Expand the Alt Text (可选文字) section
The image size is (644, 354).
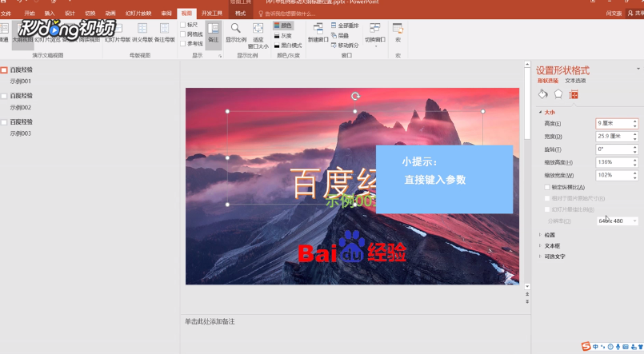[541, 256]
